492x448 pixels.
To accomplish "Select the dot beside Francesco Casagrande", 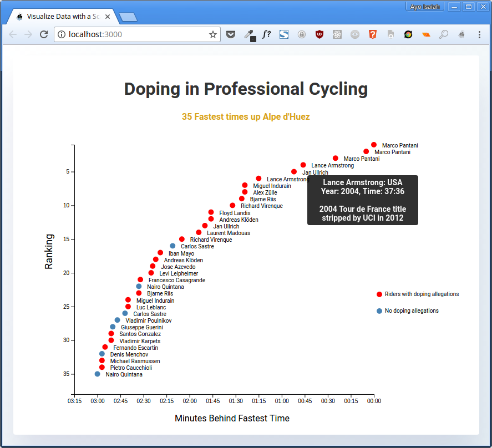I will coord(140,279).
